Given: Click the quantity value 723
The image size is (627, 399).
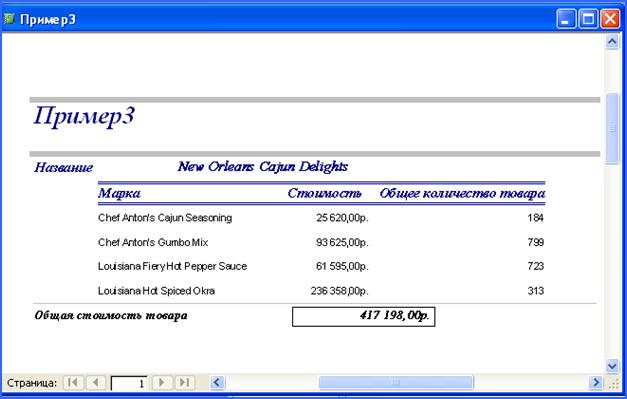Looking at the screenshot, I should pyautogui.click(x=535, y=266).
